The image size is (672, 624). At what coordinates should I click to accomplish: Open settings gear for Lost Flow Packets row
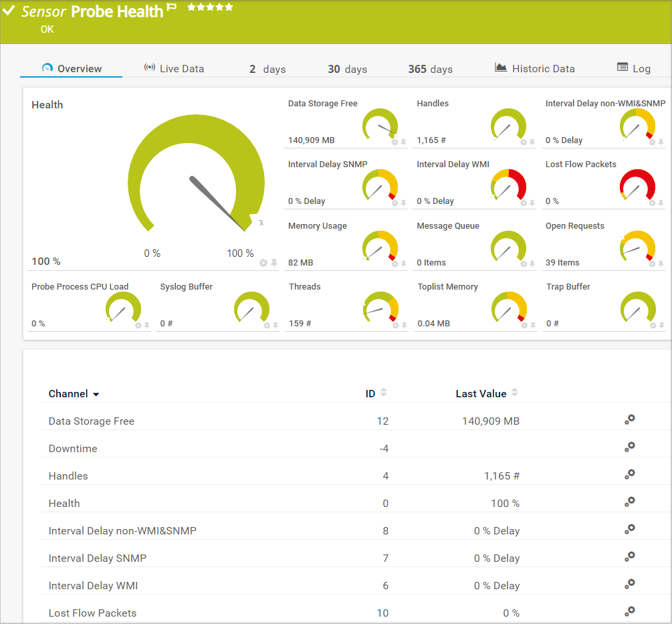(629, 611)
